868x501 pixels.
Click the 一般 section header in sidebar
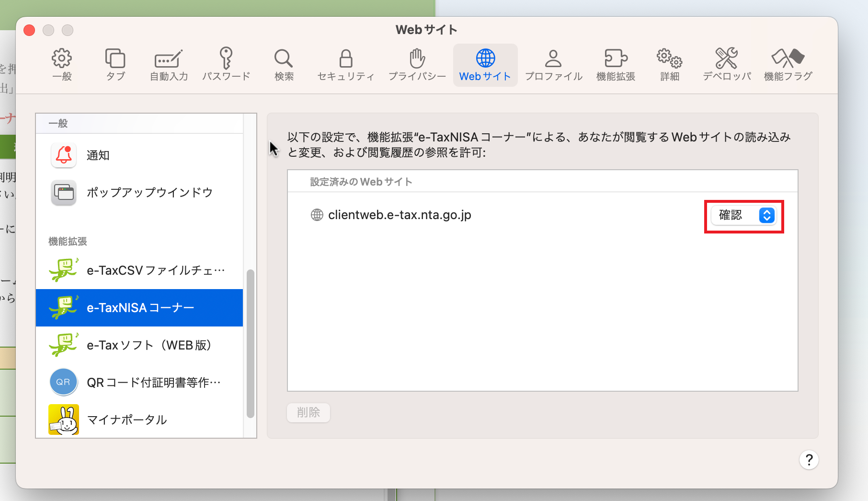(x=58, y=123)
